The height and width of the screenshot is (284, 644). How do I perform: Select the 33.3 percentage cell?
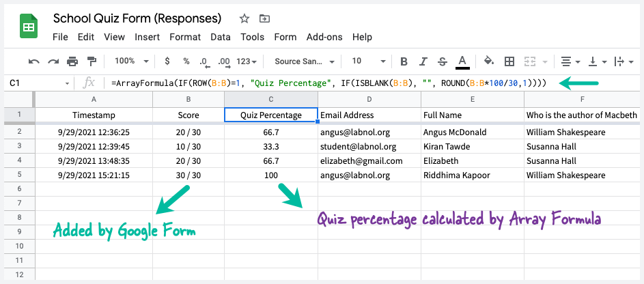271,146
